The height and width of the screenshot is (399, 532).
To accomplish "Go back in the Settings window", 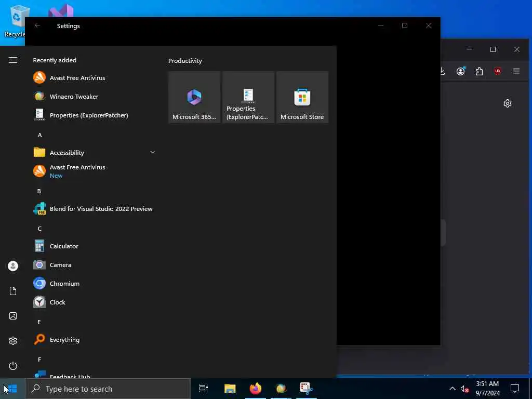I will (x=37, y=25).
